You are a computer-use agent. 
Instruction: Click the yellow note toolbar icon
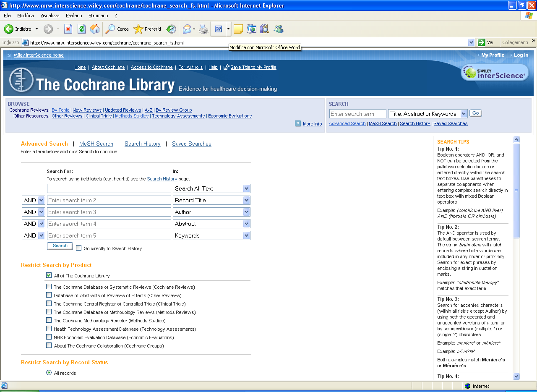point(238,29)
